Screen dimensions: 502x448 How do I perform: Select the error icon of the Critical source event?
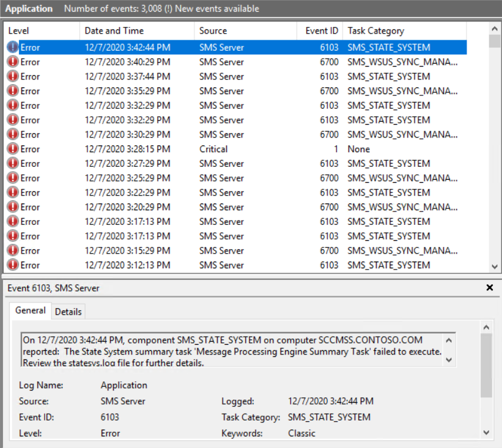13,149
